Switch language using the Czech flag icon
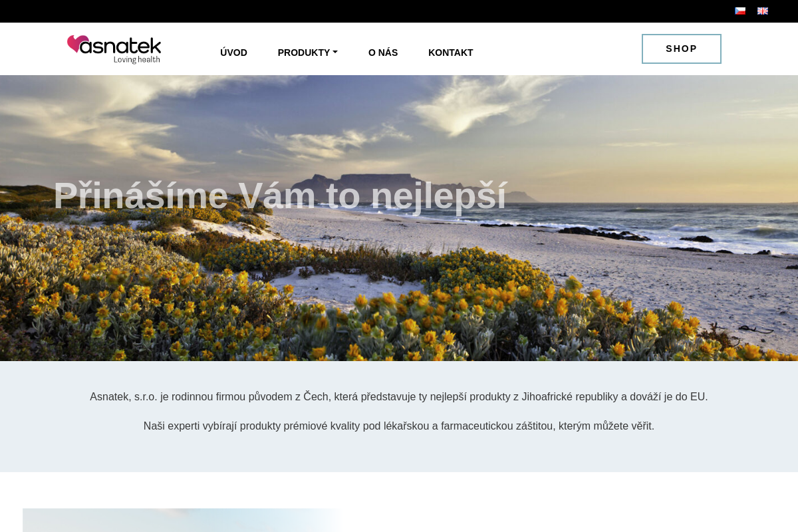 pyautogui.click(x=740, y=11)
